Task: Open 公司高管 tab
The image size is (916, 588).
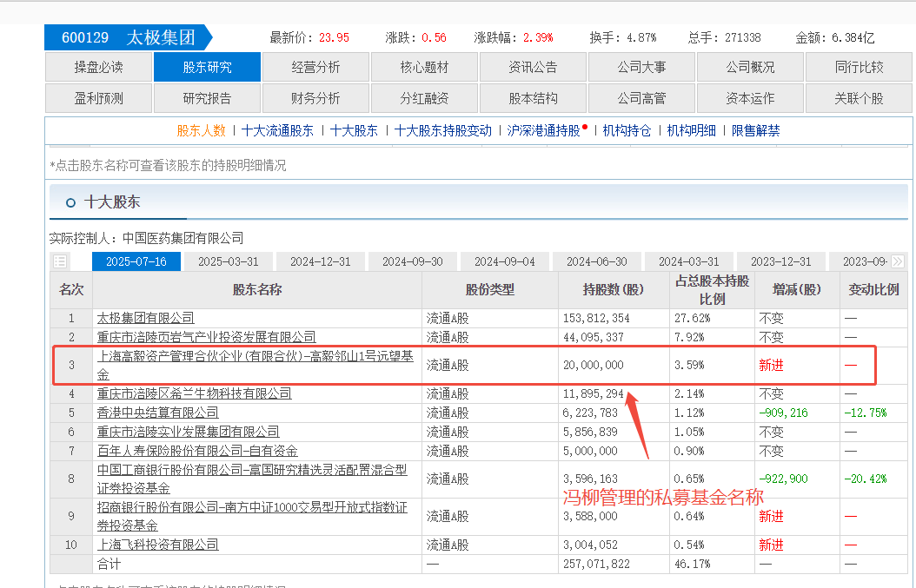Action: click(642, 98)
